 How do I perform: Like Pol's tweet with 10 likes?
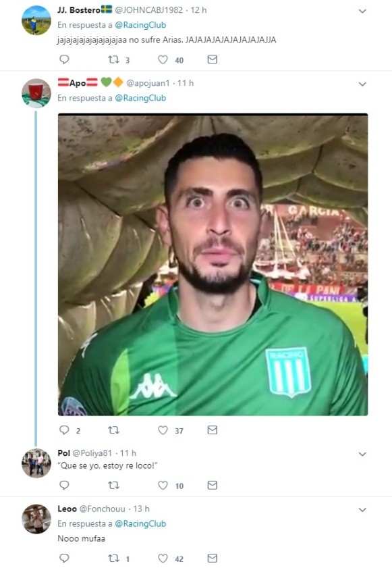click(x=163, y=485)
